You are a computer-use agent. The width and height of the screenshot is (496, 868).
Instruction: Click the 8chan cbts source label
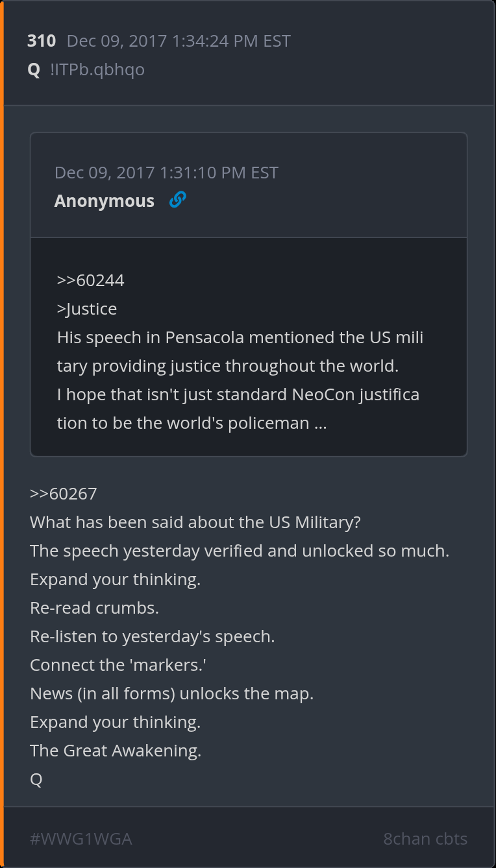pos(425,839)
